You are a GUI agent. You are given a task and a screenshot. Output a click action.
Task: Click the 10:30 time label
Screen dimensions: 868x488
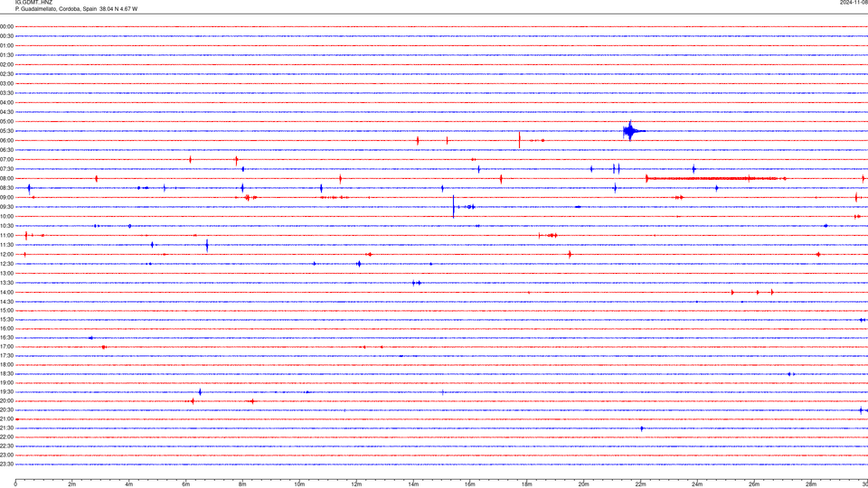tap(6, 226)
